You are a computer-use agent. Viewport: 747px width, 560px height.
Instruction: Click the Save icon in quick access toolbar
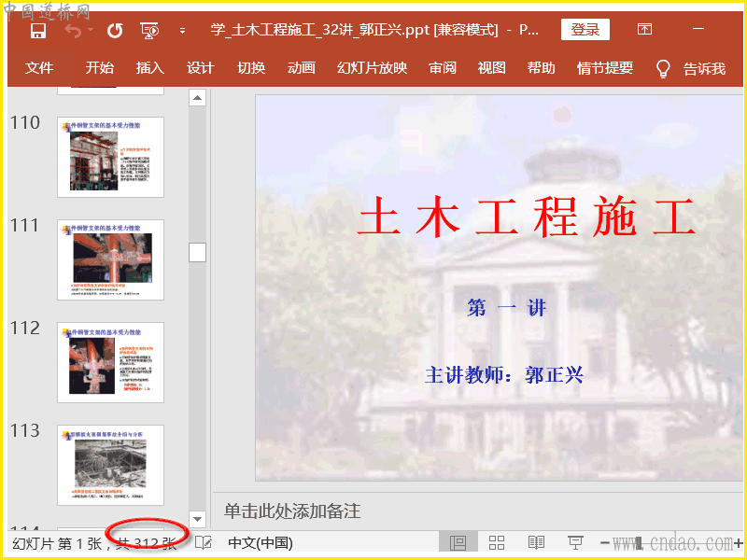pos(38,31)
